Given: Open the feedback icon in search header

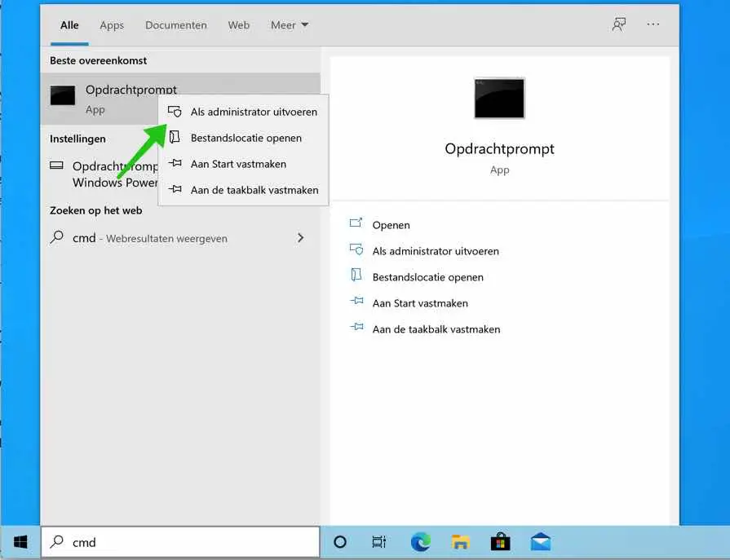Looking at the screenshot, I should point(619,24).
